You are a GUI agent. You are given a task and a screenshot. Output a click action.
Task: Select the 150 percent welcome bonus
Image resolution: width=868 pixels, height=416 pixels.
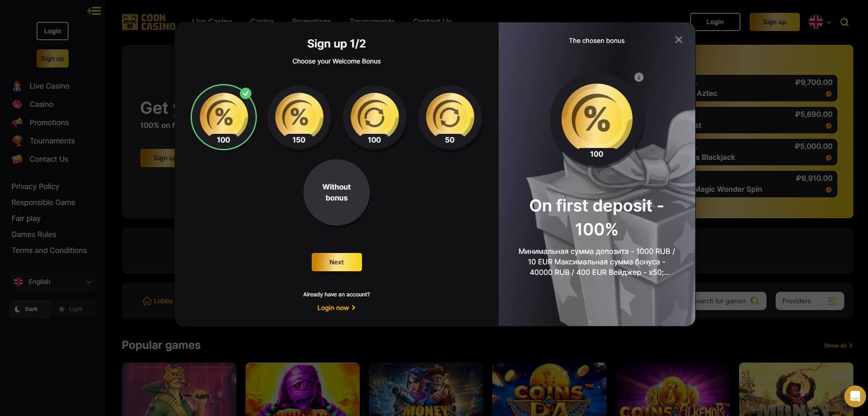pyautogui.click(x=299, y=117)
